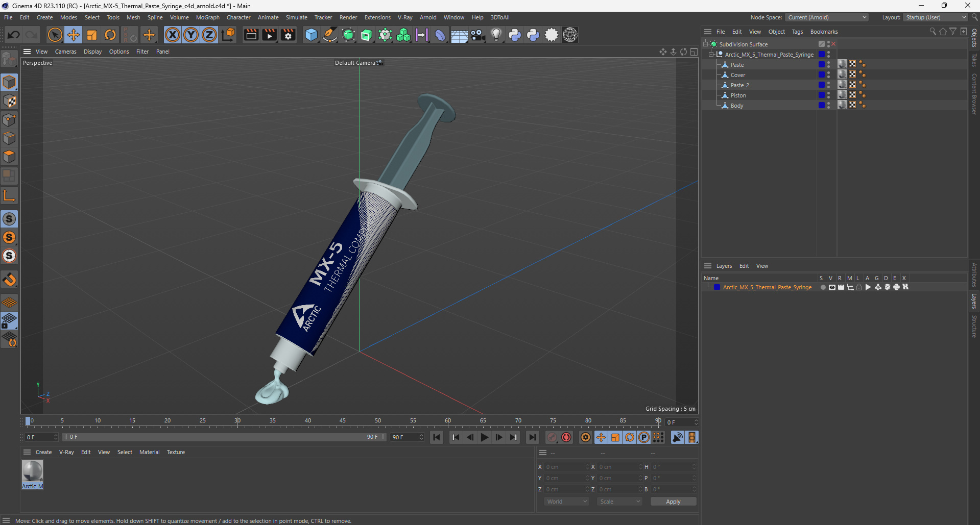Toggle Autokeying red button

pyautogui.click(x=566, y=437)
